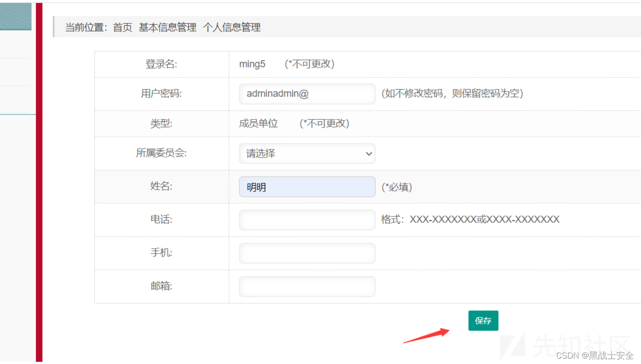Click the 成员单位 type value
This screenshot has width=641, height=364.
(x=258, y=123)
